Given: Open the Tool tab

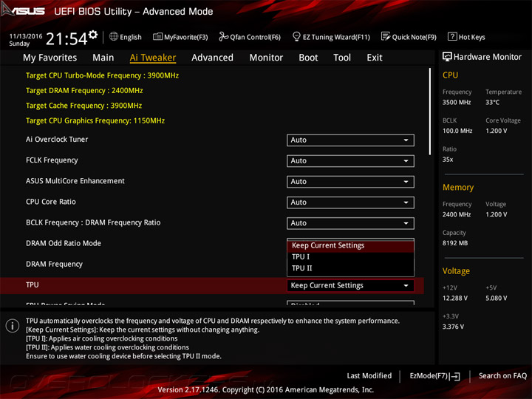Looking at the screenshot, I should click(x=342, y=58).
